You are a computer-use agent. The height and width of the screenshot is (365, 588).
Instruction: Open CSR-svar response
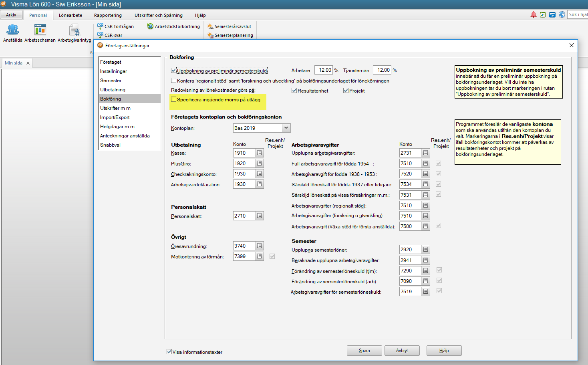[x=110, y=35]
